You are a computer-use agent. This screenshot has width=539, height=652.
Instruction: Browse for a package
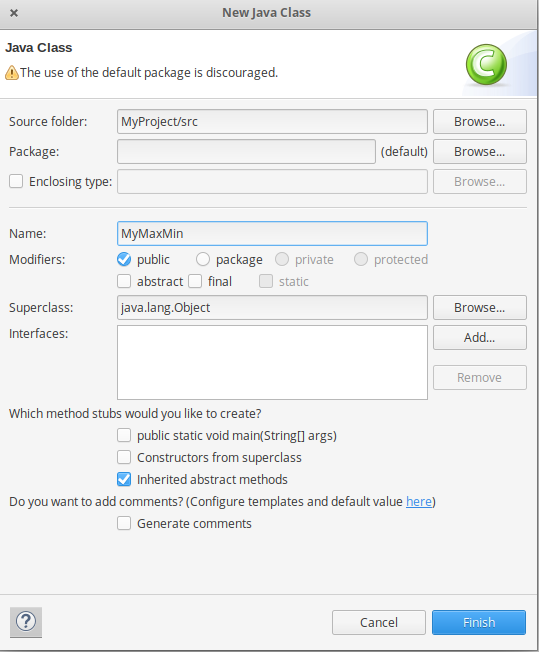click(480, 151)
